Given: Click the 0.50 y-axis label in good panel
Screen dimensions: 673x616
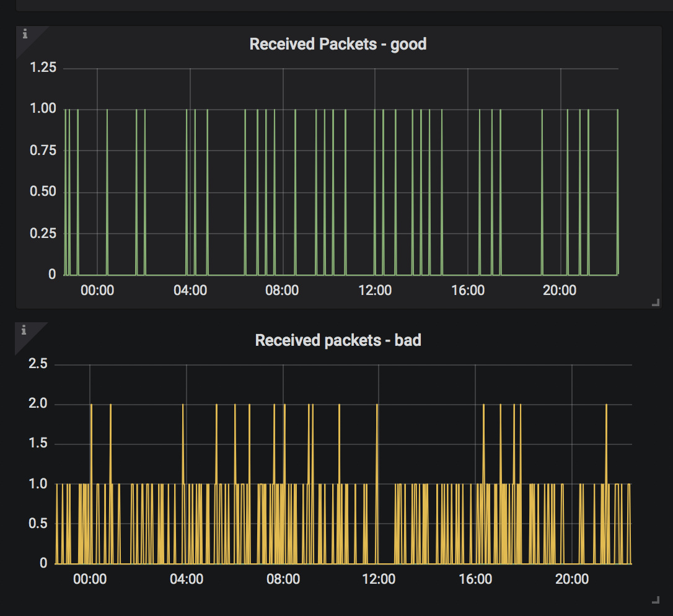Looking at the screenshot, I should click(43, 191).
